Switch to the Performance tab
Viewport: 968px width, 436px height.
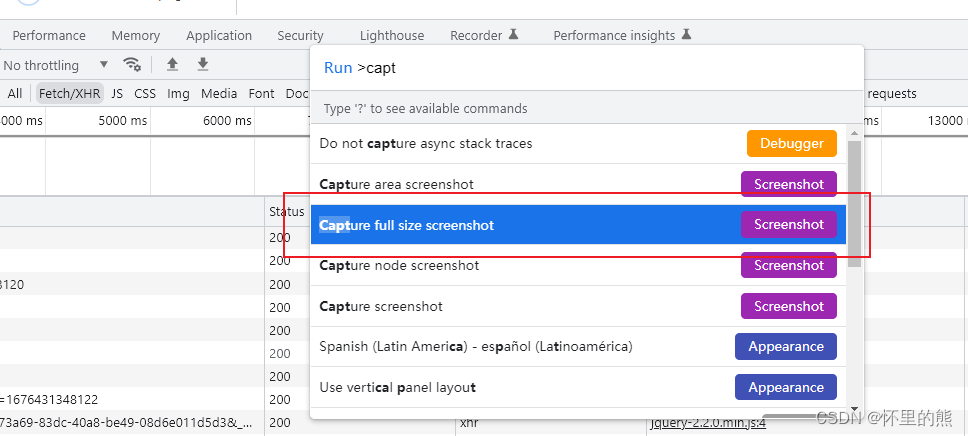click(x=49, y=36)
